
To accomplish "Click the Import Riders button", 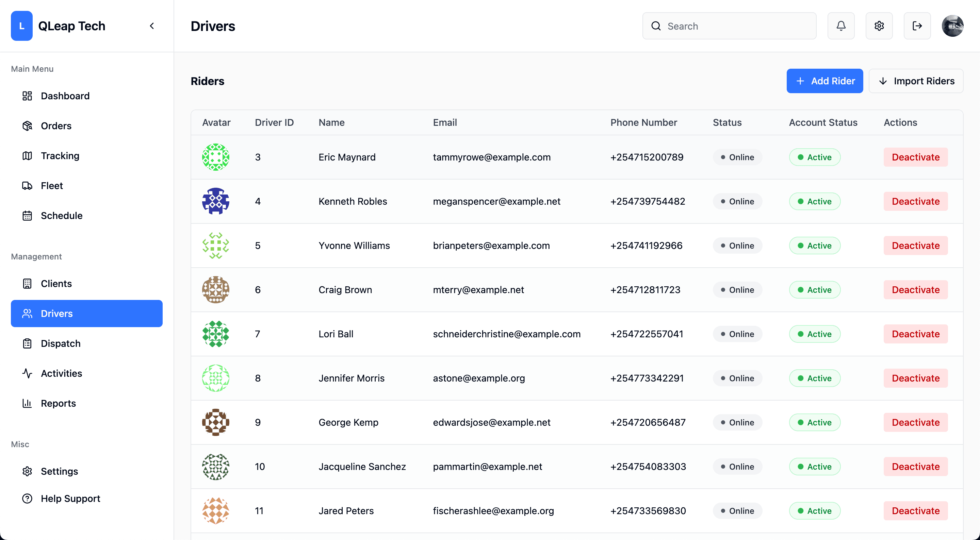I will (x=916, y=81).
